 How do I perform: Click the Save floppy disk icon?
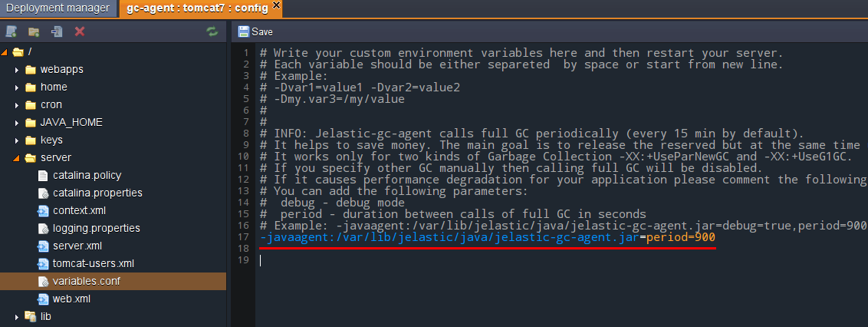point(244,31)
